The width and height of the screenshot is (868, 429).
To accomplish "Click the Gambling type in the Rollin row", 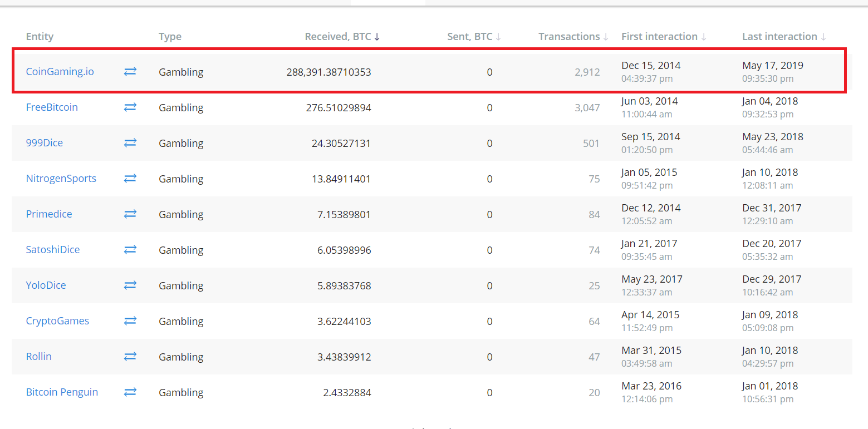I will pyautogui.click(x=181, y=357).
